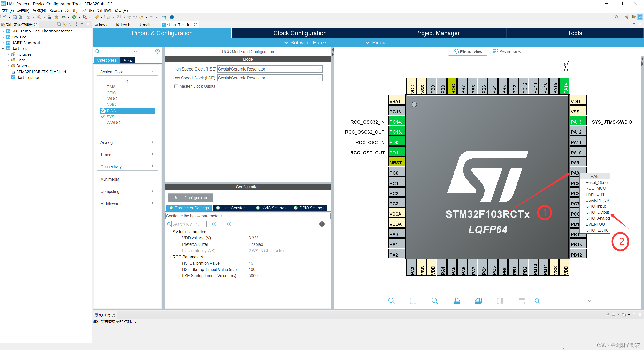Select RCC in the System Core list

pos(111,111)
